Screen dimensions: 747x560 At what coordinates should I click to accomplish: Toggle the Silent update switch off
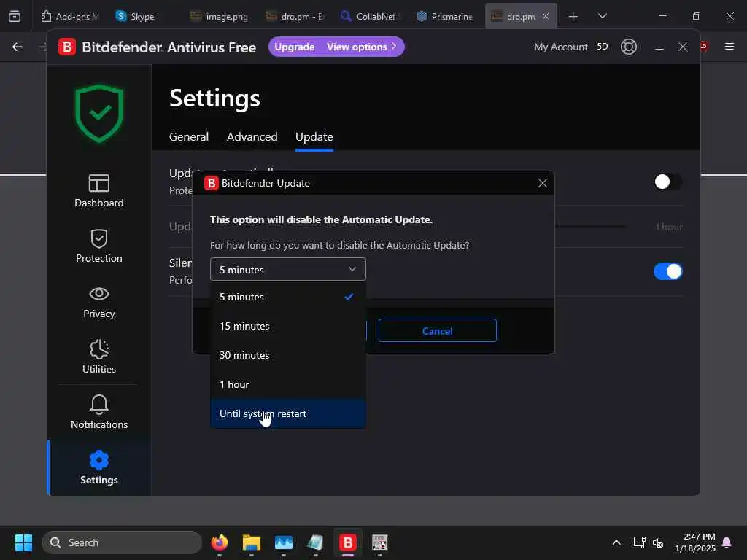(x=667, y=271)
